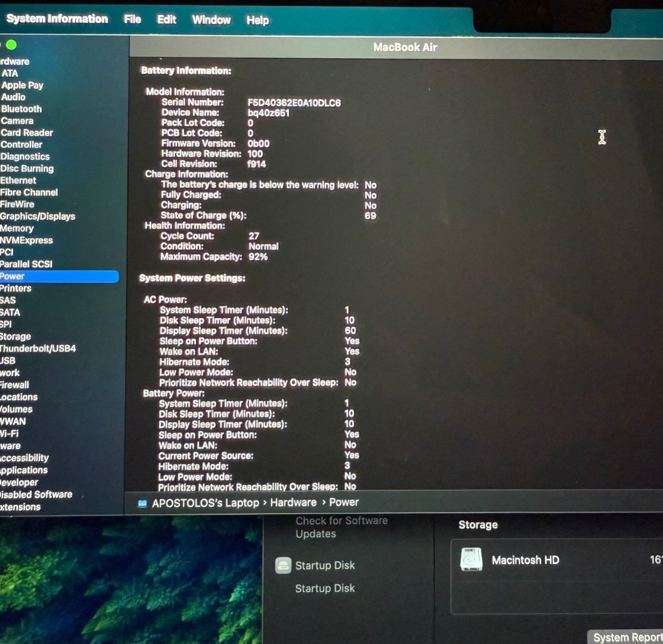
Task: Click the Current Power Source label
Action: 206,456
